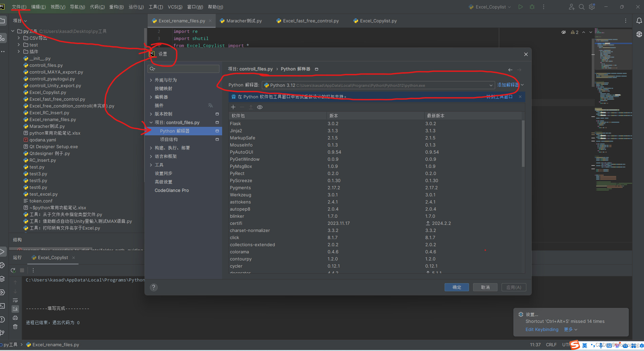The width and height of the screenshot is (644, 351).
Task: Clear run output using the trash icon
Action: [x=15, y=327]
